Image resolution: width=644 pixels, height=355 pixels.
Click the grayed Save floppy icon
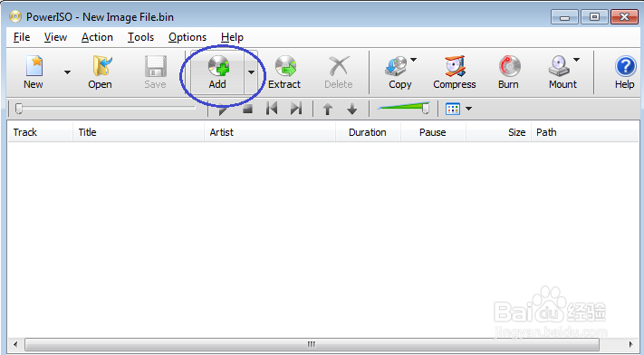(155, 66)
